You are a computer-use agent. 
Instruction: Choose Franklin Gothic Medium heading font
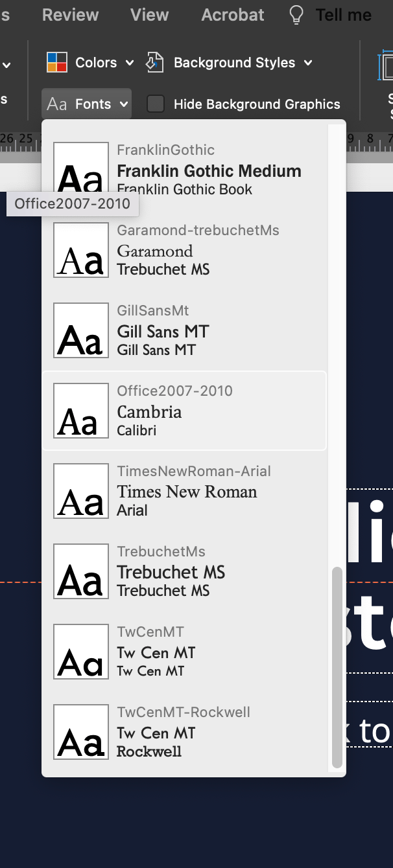[x=209, y=171]
